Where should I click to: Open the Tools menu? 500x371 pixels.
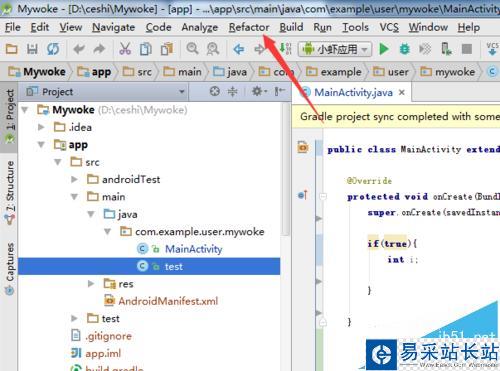355,27
